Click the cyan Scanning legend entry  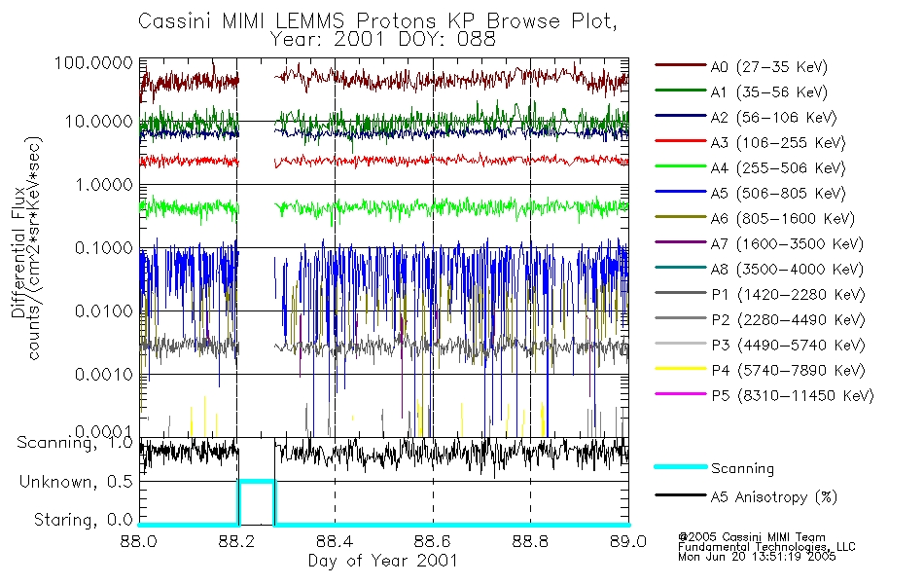715,468
